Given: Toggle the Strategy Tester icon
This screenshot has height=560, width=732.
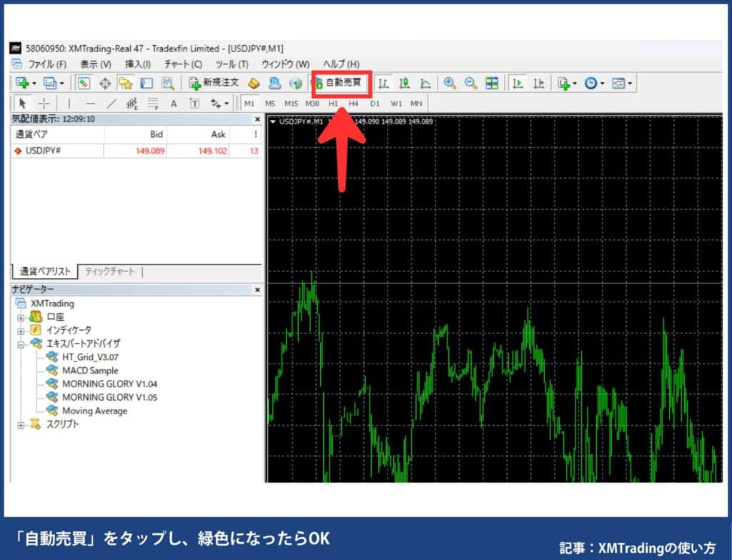Looking at the screenshot, I should pyautogui.click(x=167, y=83).
